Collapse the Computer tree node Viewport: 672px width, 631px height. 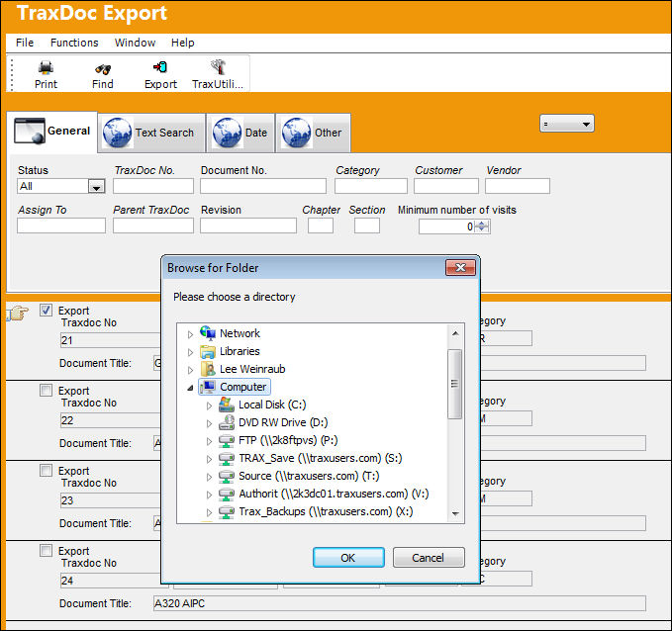click(190, 388)
